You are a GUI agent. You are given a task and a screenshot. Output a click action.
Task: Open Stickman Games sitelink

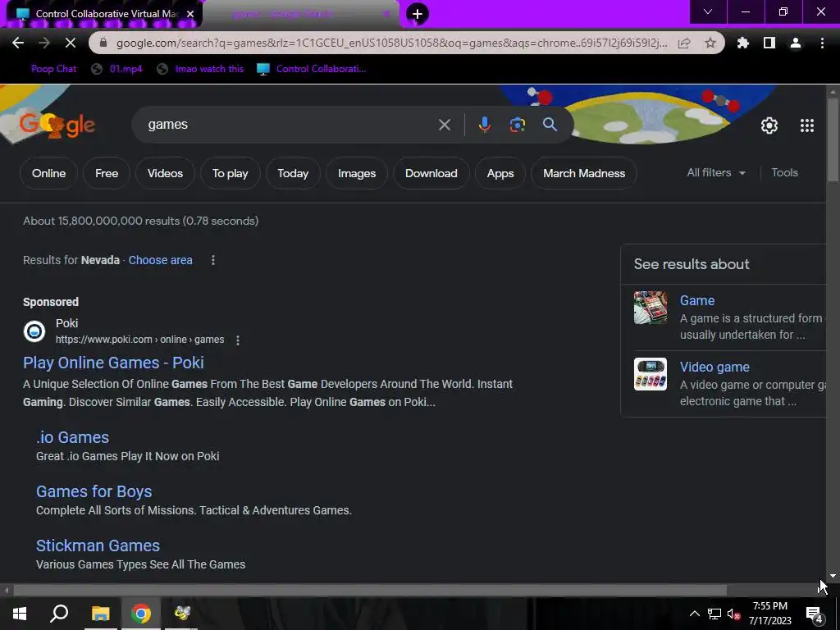coord(98,546)
